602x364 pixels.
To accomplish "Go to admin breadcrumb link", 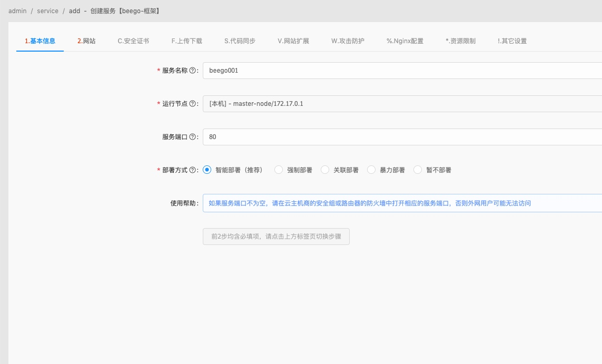I will (x=18, y=11).
